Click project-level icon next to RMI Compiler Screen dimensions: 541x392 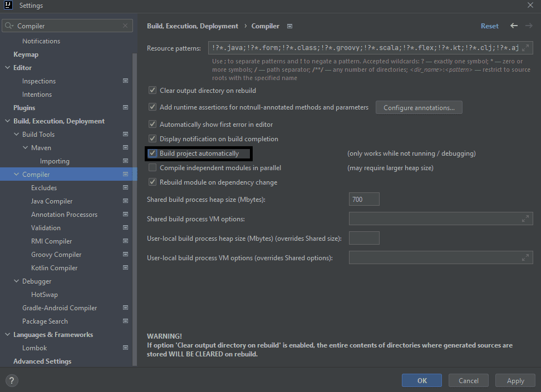tap(126, 241)
